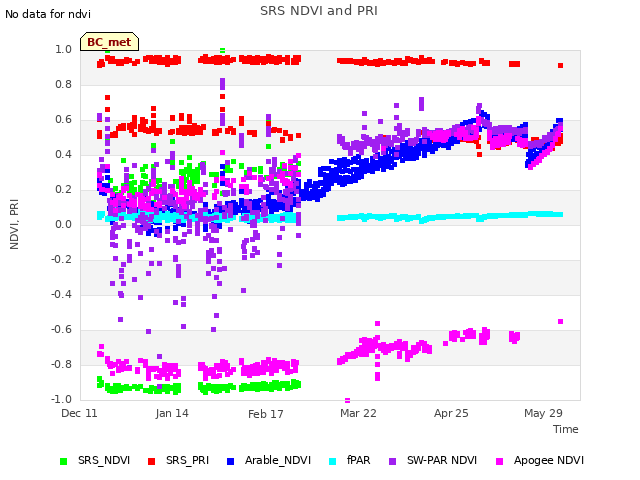Click the -0.4 y-axis tick label
The image size is (640, 480).
[x=61, y=294]
